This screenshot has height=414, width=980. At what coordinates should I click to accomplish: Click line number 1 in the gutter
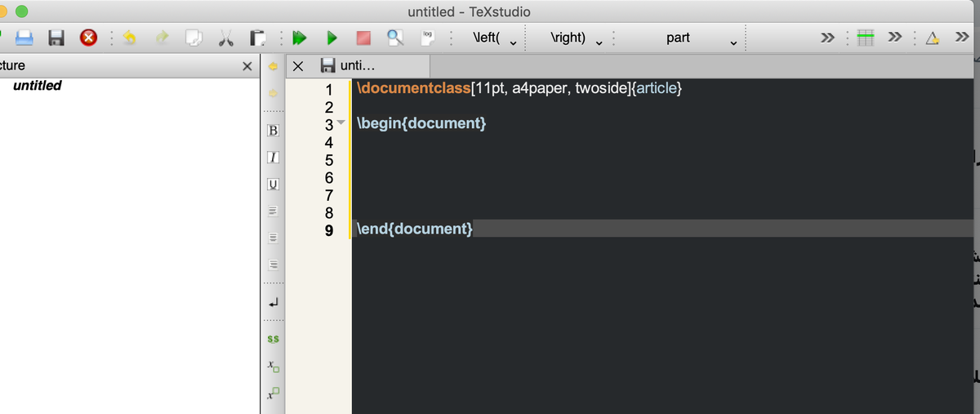(328, 89)
